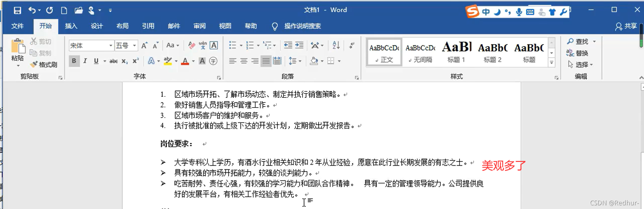Image resolution: width=644 pixels, height=209 pixels.
Task: Switch to the 插入 insert tab
Action: tap(71, 26)
